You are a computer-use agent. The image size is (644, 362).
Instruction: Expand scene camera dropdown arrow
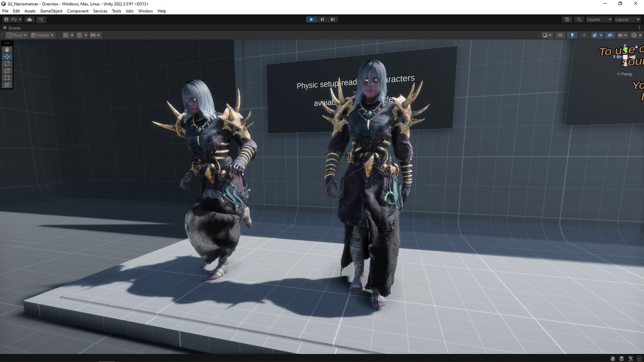pyautogui.click(x=625, y=35)
